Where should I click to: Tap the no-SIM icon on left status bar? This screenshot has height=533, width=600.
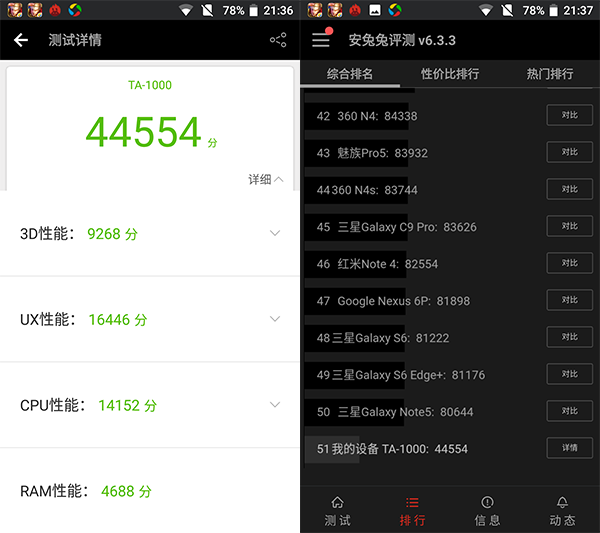point(207,10)
